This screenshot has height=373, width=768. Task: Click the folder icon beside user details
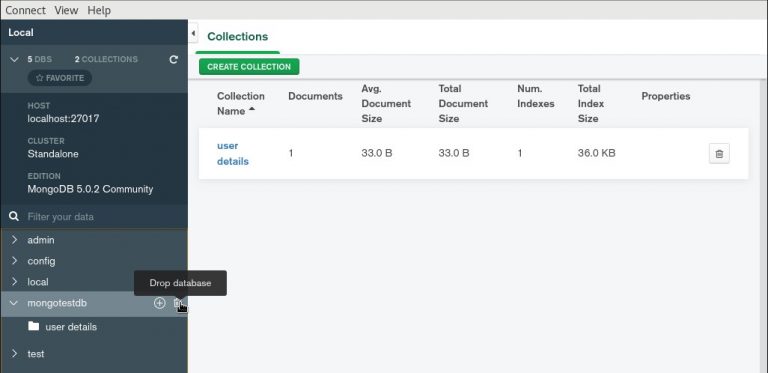click(x=34, y=326)
